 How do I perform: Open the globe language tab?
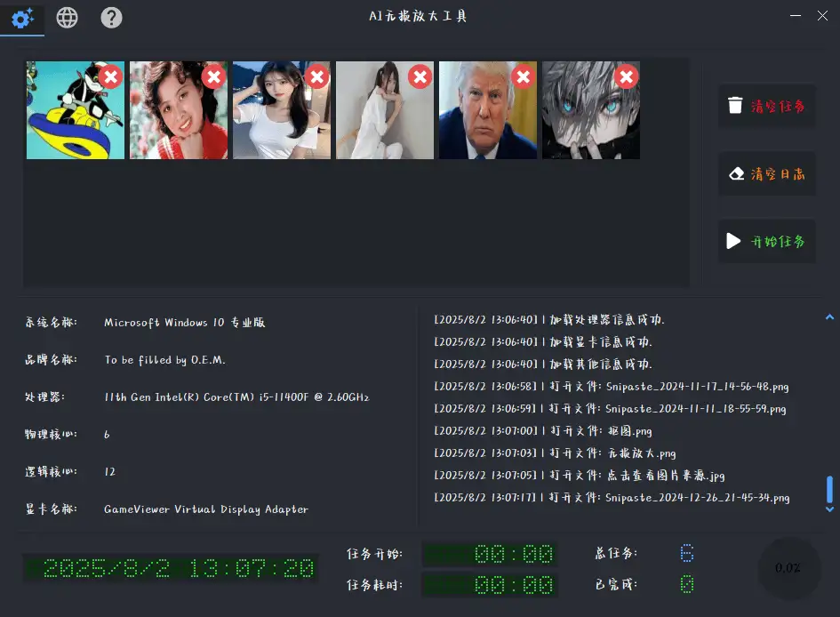pyautogui.click(x=67, y=18)
